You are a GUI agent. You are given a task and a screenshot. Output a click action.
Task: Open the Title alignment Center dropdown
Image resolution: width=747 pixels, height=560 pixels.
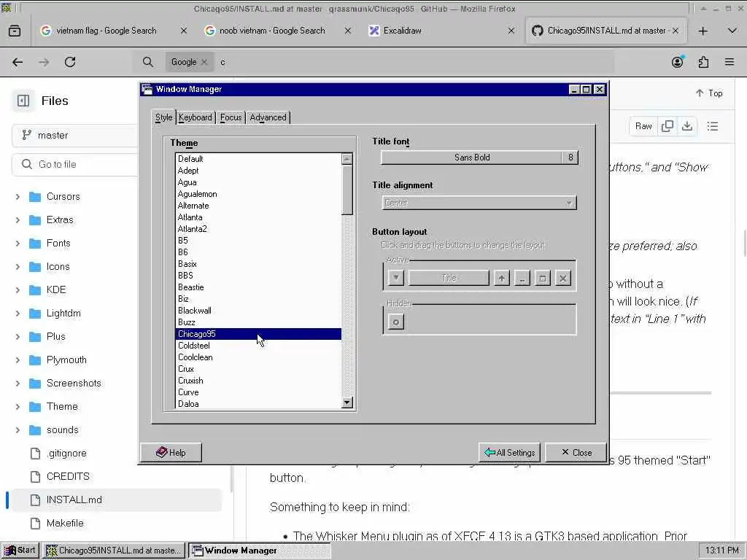479,203
